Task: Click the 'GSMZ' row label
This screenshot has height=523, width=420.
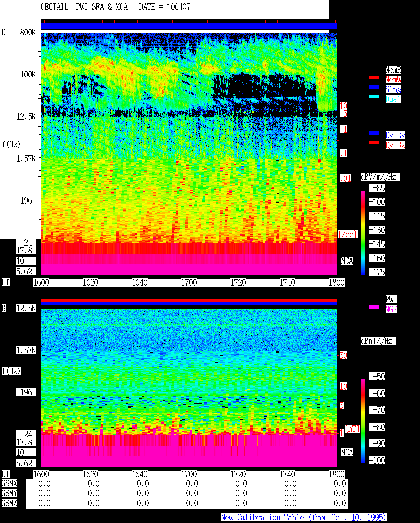Action: pos(10,503)
